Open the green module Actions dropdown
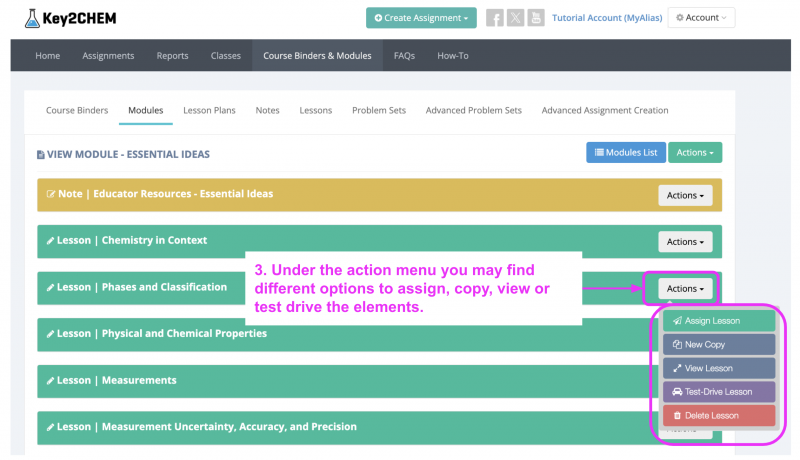This screenshot has height=460, width=800. click(x=694, y=153)
